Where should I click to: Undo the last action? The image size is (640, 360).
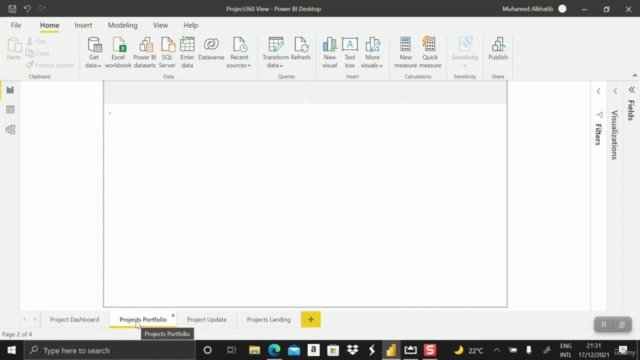(27, 9)
